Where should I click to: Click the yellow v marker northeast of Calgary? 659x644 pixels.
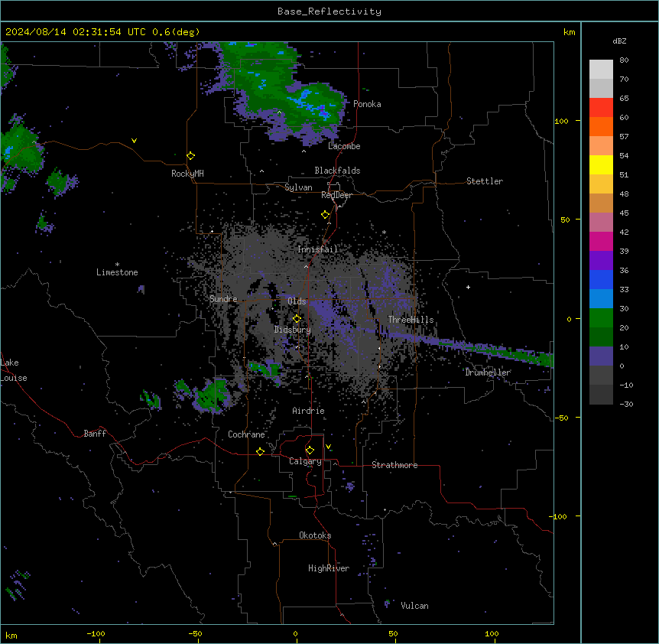pos(328,447)
